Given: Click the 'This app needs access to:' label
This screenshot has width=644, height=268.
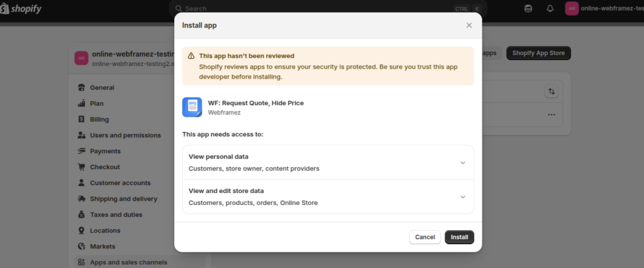Looking at the screenshot, I should (223, 135).
